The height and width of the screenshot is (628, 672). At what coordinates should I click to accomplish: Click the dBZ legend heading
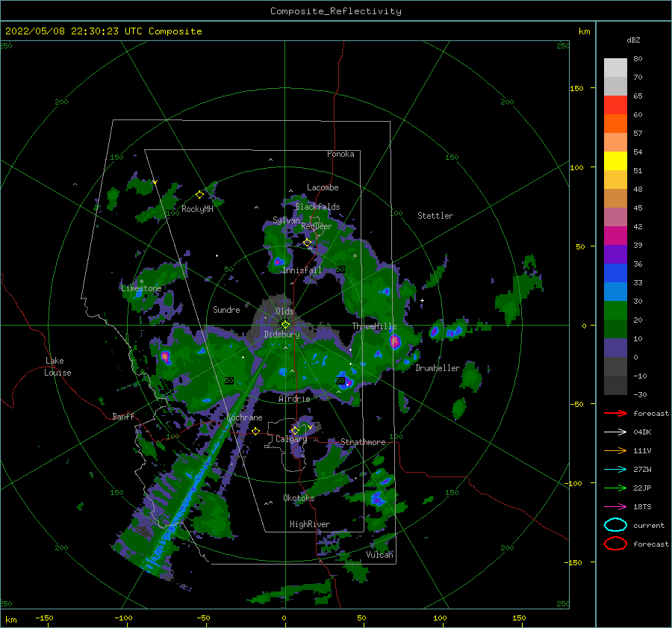pyautogui.click(x=633, y=40)
